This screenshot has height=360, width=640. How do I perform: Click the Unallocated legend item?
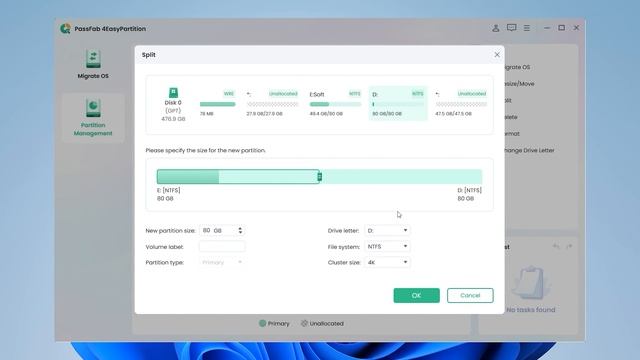(x=322, y=323)
